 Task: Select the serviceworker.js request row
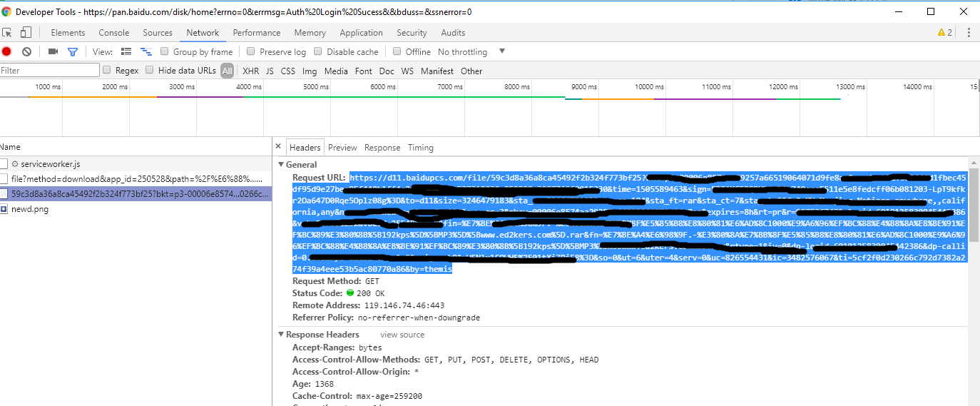(136, 164)
